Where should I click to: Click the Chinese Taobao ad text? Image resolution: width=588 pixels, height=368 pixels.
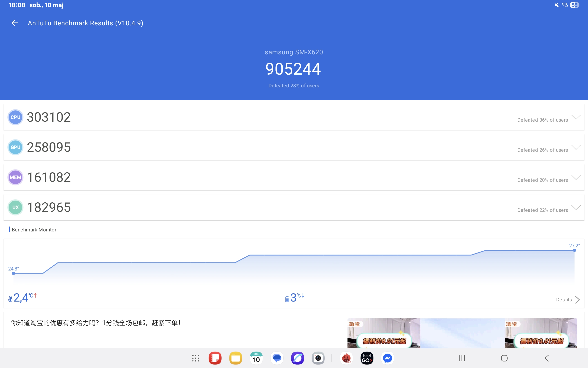click(x=96, y=323)
